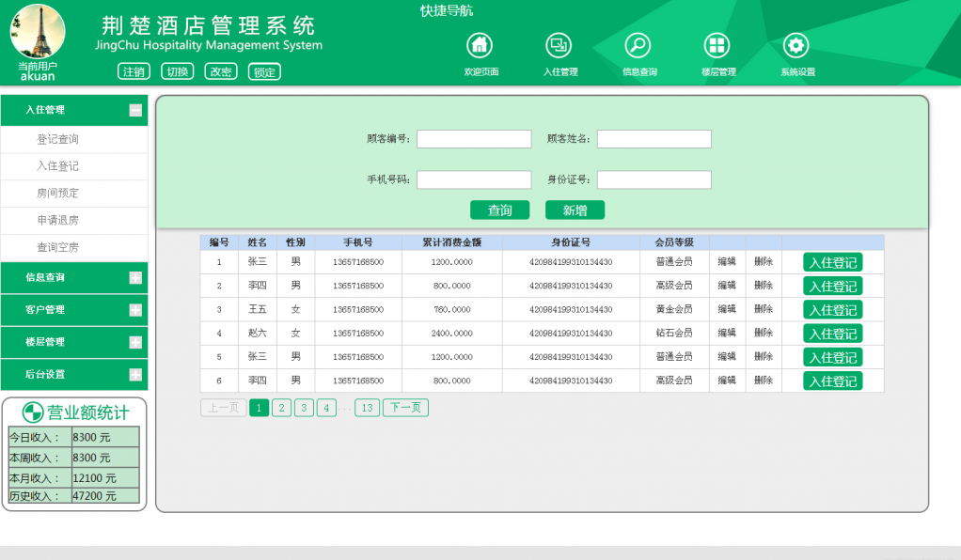
Task: Click the 营业额统计 pie chart icon
Action: coord(33,412)
